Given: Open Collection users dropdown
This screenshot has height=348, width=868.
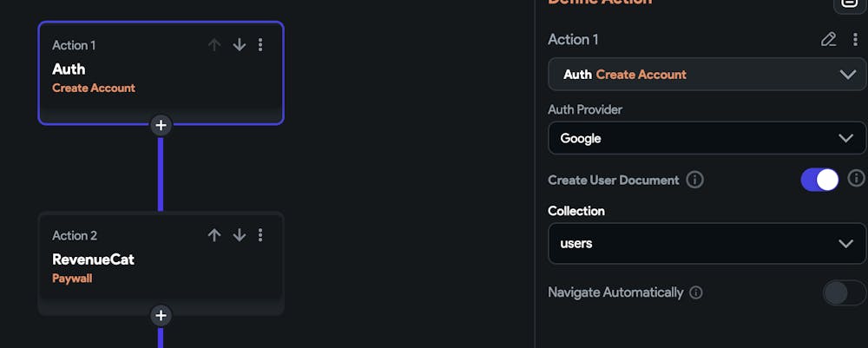Looking at the screenshot, I should (x=707, y=243).
